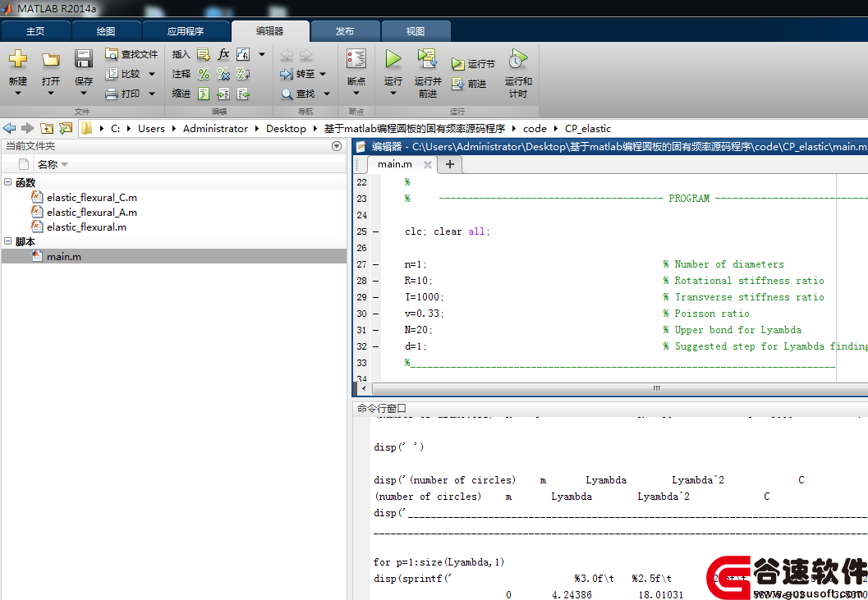Open the Current Folder panel actions menu
The height and width of the screenshot is (600, 868).
336,146
